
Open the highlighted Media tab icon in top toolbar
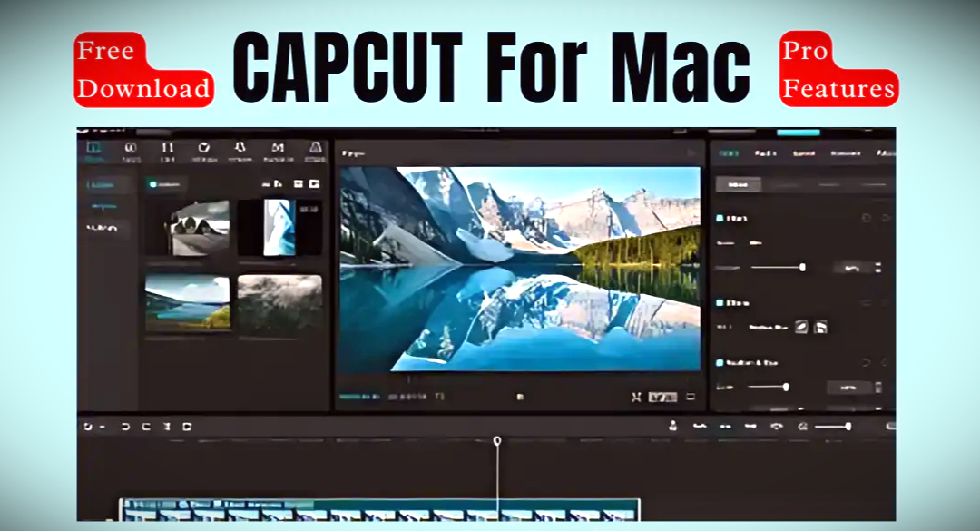tap(93, 150)
